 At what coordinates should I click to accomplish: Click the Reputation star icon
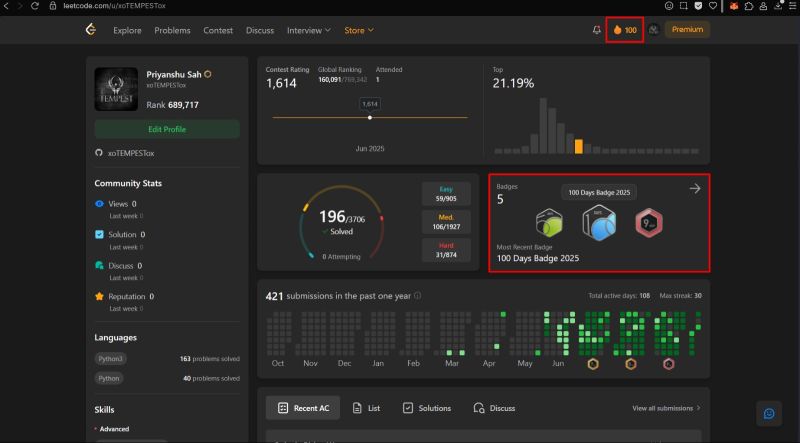coord(99,296)
